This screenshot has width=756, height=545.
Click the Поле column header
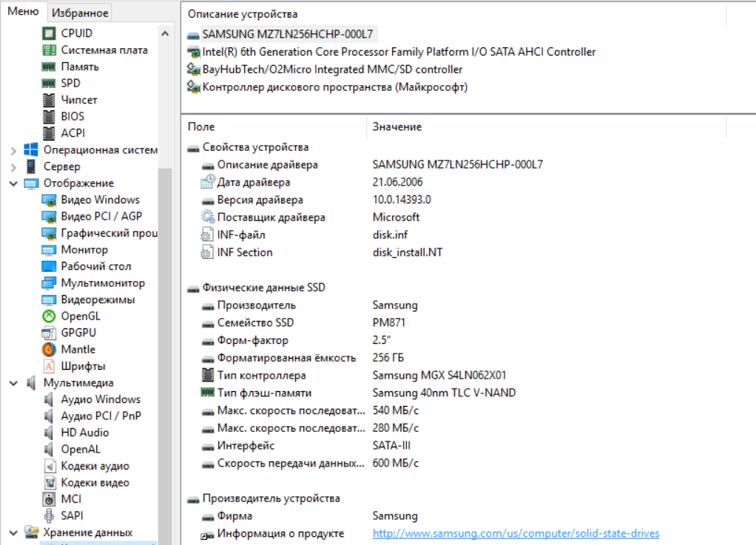pyautogui.click(x=275, y=126)
